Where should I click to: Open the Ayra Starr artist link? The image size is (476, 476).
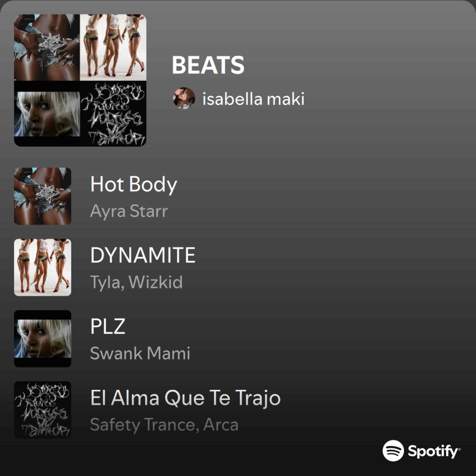click(129, 211)
